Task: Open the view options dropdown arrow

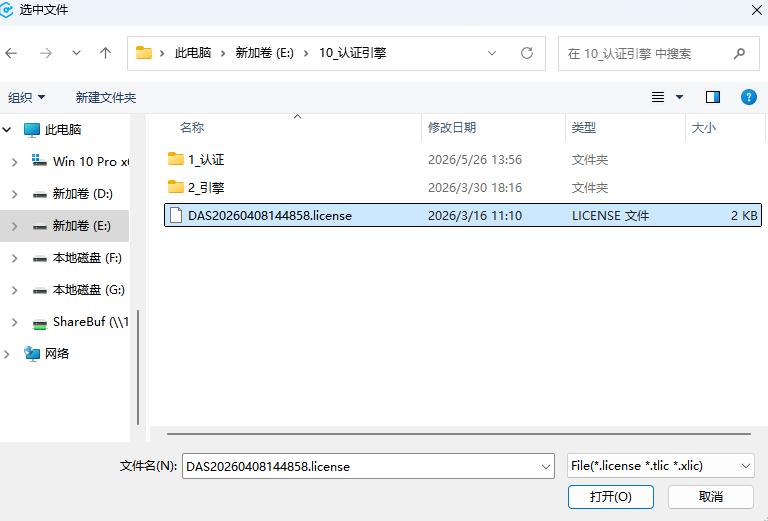Action: pos(679,97)
